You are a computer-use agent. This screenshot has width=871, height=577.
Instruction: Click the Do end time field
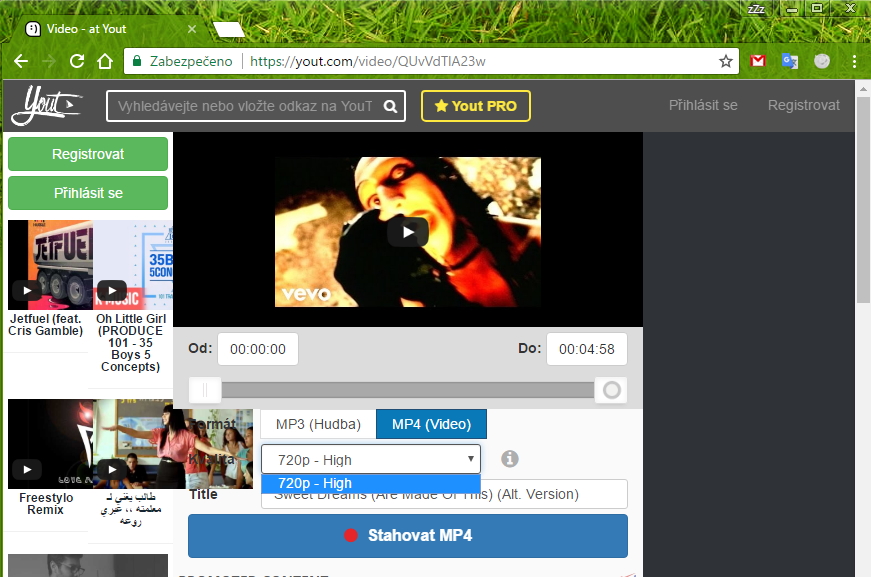[587, 349]
